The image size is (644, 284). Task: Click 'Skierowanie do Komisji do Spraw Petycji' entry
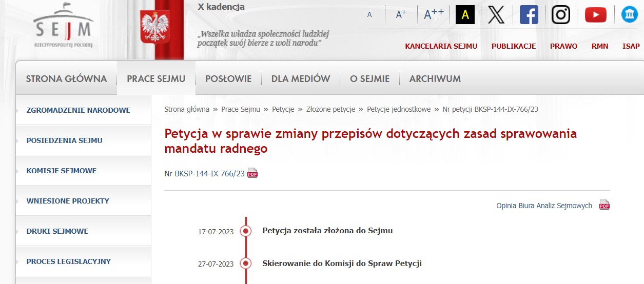342,263
